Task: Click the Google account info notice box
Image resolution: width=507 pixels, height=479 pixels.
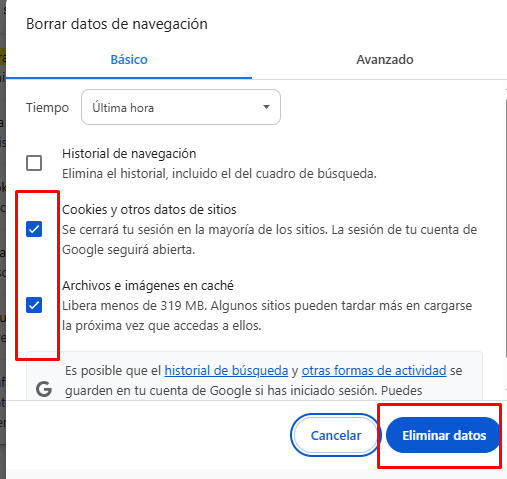Action: click(x=254, y=376)
